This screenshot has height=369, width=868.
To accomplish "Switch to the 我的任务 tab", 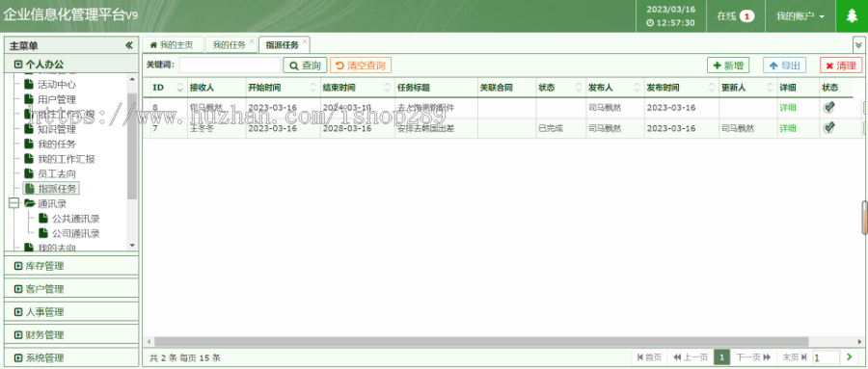I will pyautogui.click(x=229, y=45).
